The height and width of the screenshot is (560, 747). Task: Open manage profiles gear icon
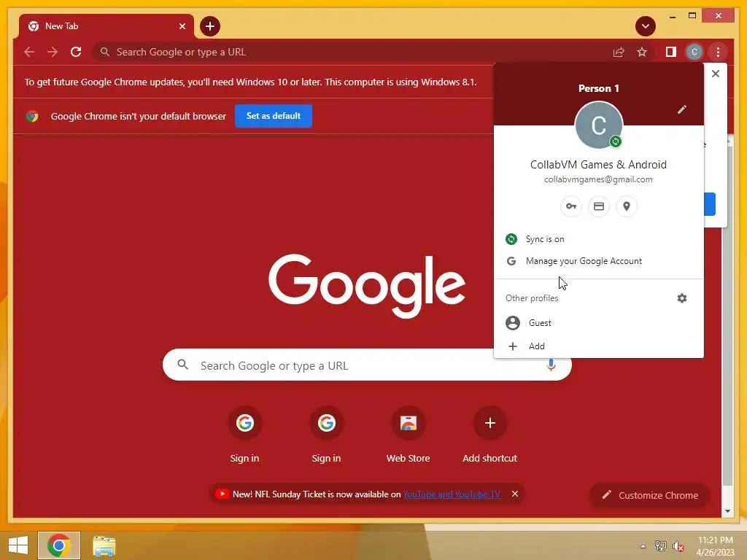pos(682,298)
